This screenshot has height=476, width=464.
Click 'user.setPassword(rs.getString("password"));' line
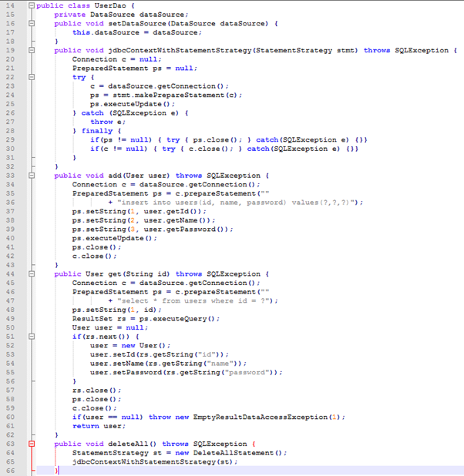click(x=187, y=372)
